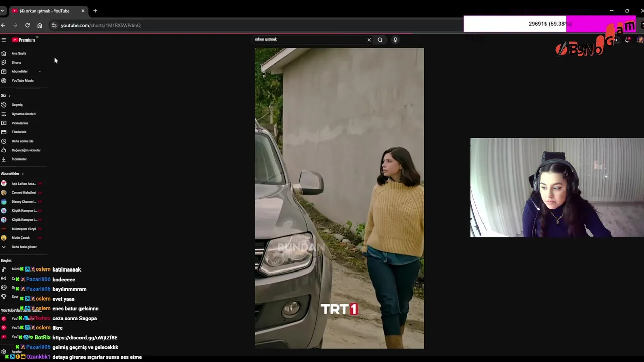Click the magnifier search button

[x=380, y=40]
